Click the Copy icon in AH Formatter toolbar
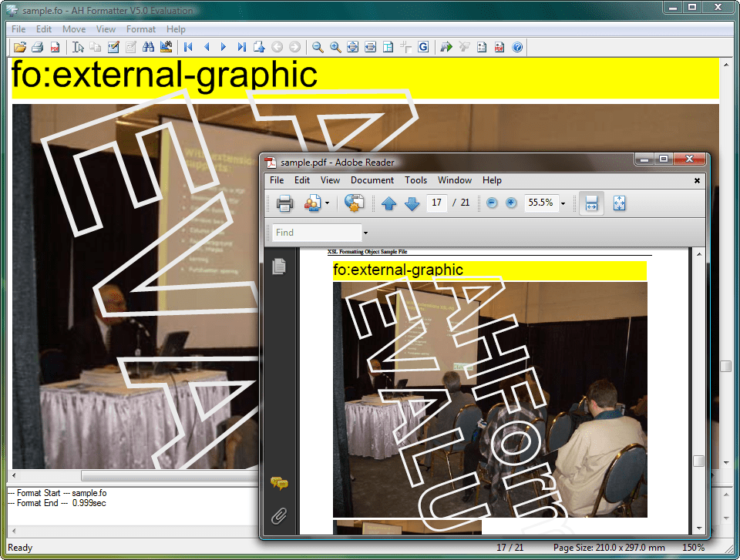Viewport: 740px width, 560px height. pyautogui.click(x=96, y=47)
